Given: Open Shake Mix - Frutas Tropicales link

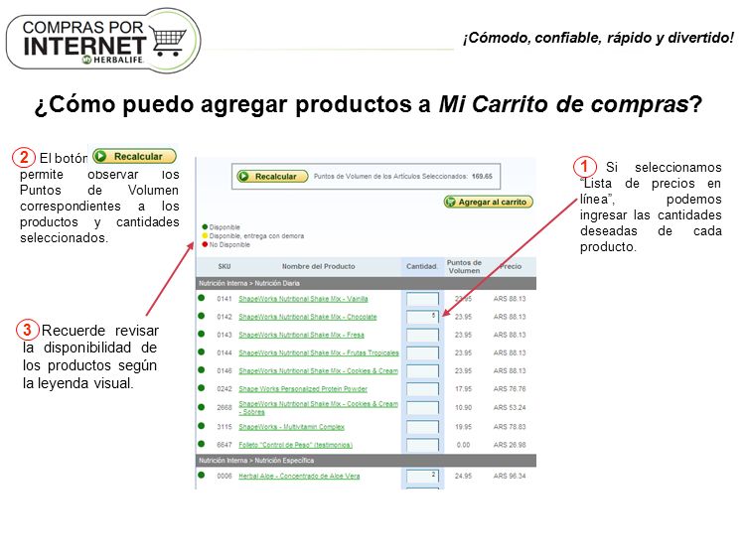Looking at the screenshot, I should click(319, 352).
